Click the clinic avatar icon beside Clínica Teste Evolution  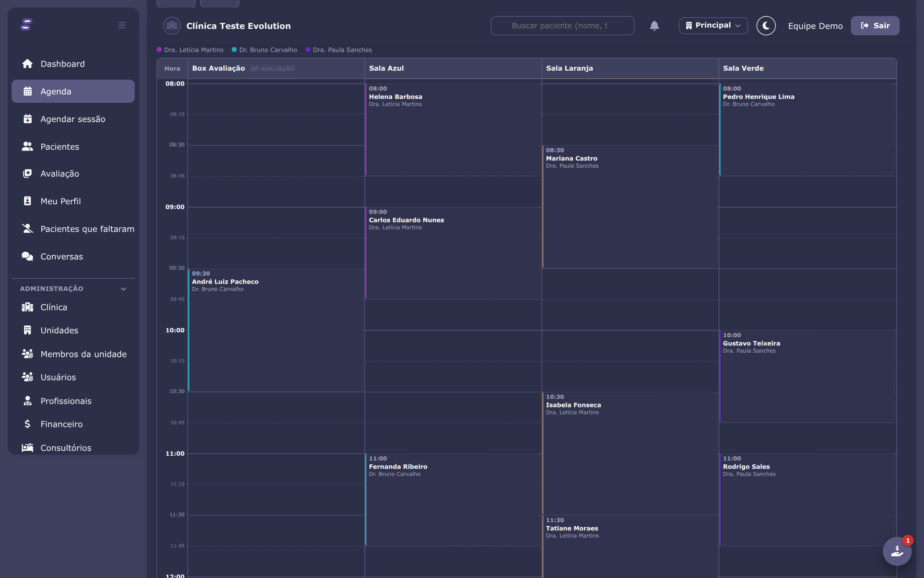point(172,26)
